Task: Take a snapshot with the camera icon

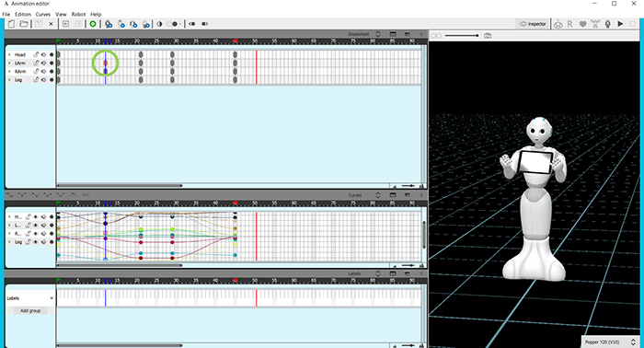Action: coord(488,36)
